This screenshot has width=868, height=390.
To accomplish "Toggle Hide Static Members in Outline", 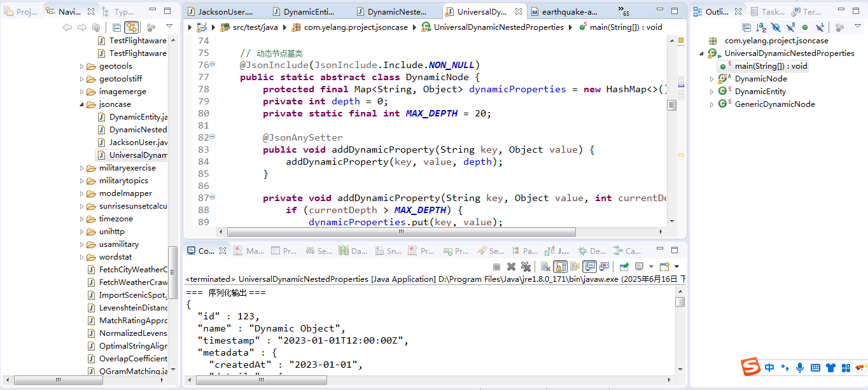I will (790, 27).
